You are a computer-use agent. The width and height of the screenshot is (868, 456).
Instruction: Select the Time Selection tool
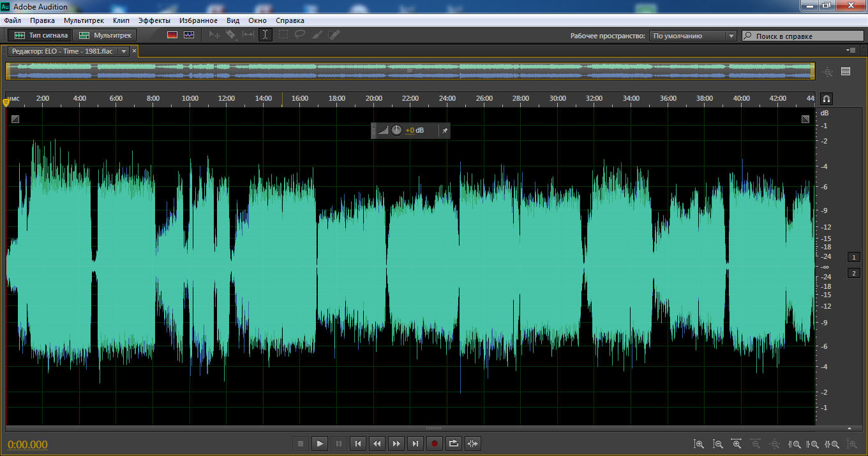[x=266, y=35]
